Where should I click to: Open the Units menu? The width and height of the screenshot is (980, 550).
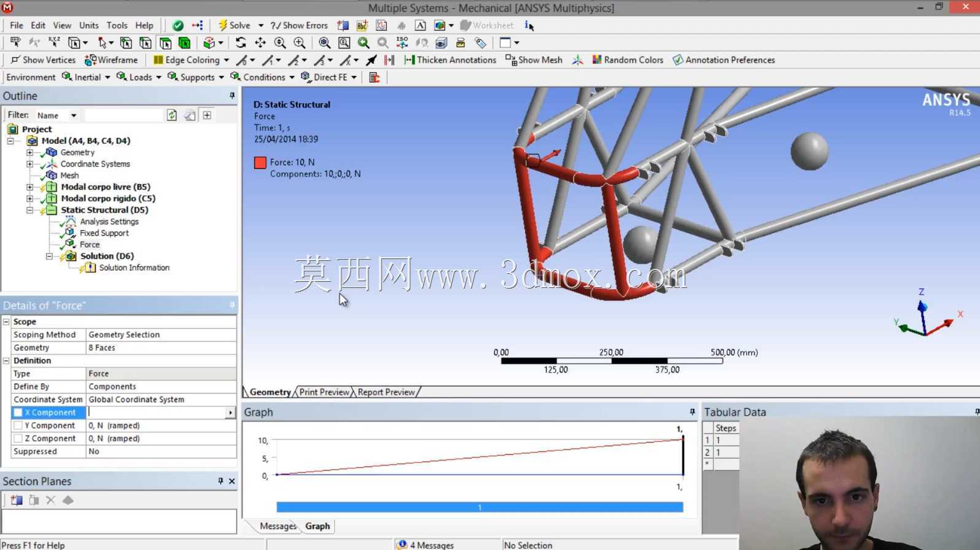(x=89, y=25)
